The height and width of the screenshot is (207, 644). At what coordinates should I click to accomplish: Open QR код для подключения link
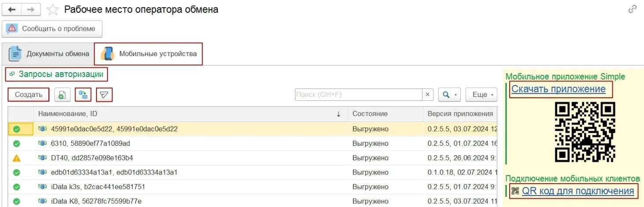577,191
